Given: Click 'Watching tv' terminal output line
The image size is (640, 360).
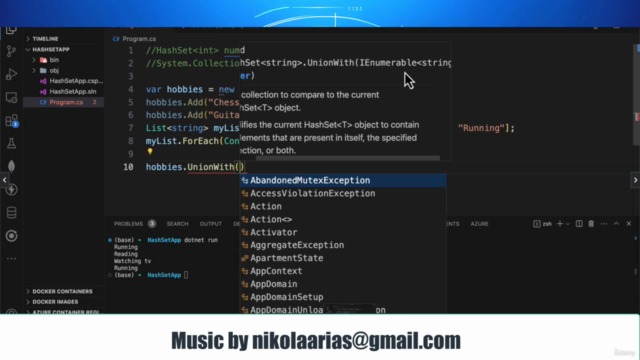Looking at the screenshot, I should coord(132,261).
